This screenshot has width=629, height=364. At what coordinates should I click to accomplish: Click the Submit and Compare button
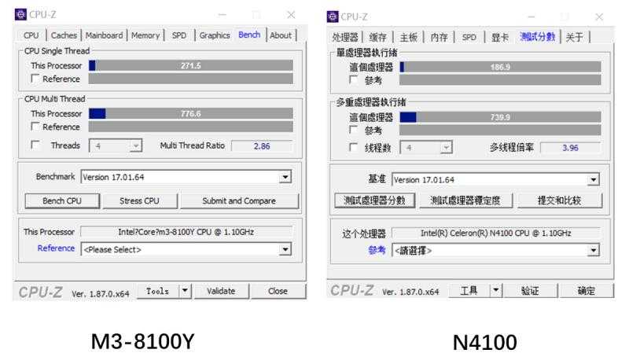pyautogui.click(x=239, y=200)
